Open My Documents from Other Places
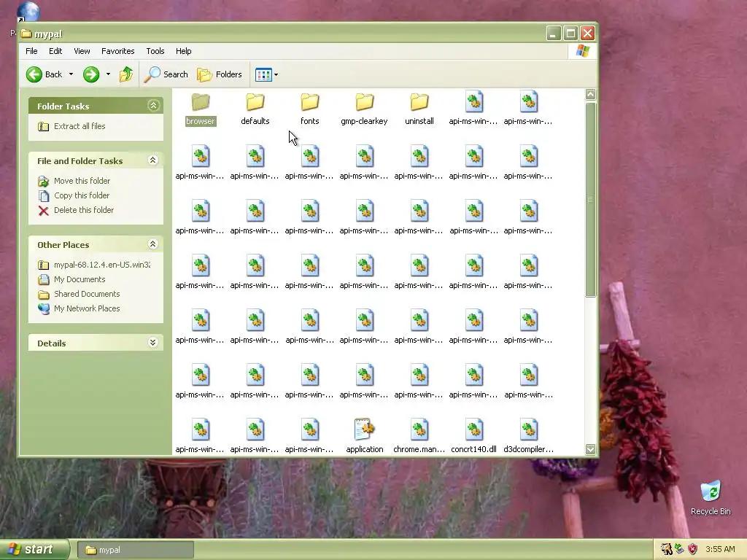 coord(80,279)
